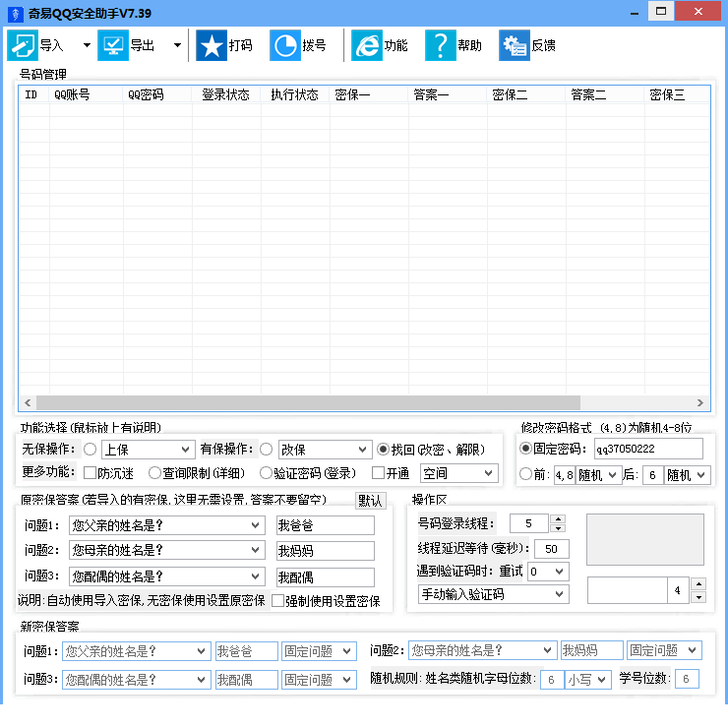Select the 无保操作 radio button
This screenshot has width=728, height=727.
click(91, 449)
